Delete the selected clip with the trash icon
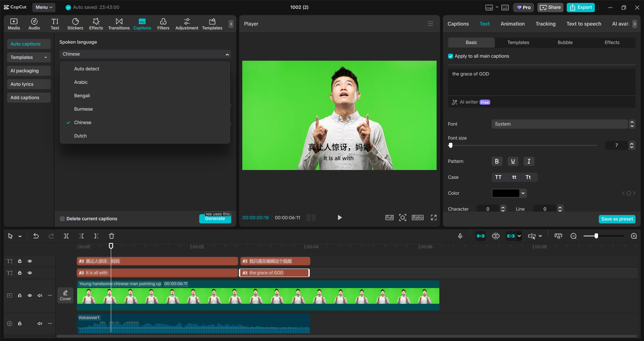This screenshot has height=341, width=644. click(x=111, y=236)
